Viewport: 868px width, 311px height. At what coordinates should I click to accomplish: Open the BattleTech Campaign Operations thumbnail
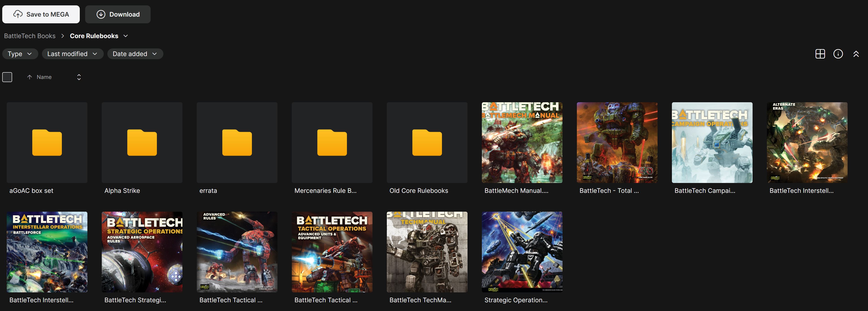[712, 143]
